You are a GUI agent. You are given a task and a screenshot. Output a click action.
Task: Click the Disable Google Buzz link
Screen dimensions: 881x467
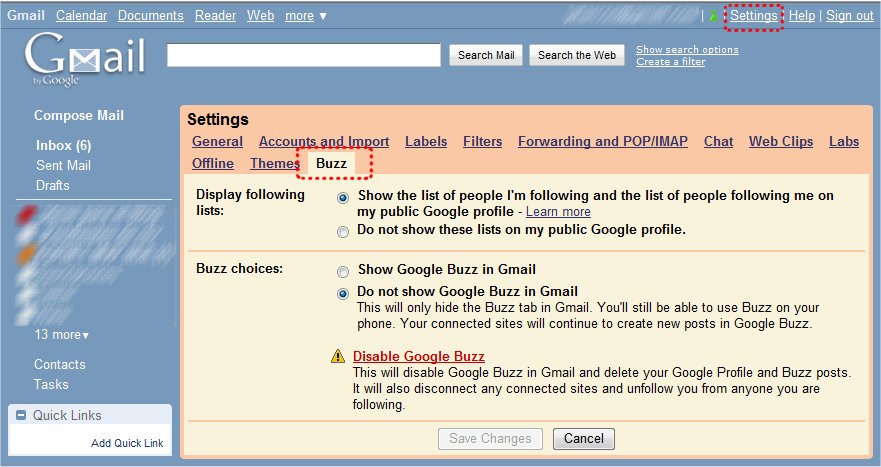tap(419, 356)
